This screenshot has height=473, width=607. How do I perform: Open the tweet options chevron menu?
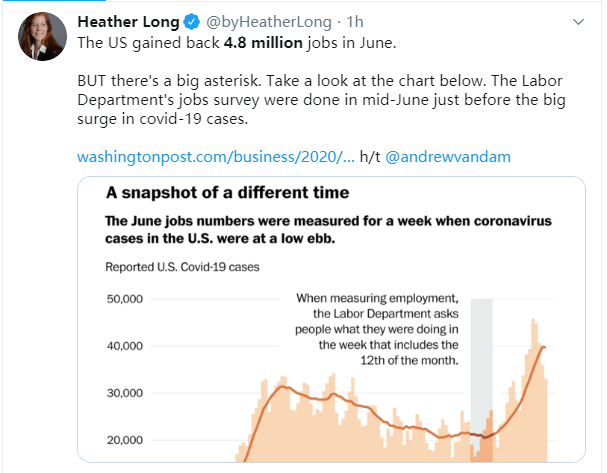click(578, 22)
